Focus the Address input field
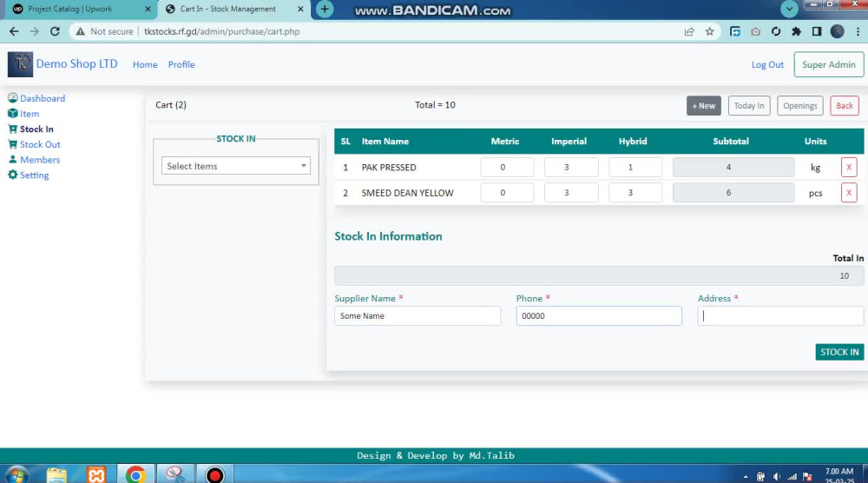The width and height of the screenshot is (868, 483). pyautogui.click(x=780, y=315)
